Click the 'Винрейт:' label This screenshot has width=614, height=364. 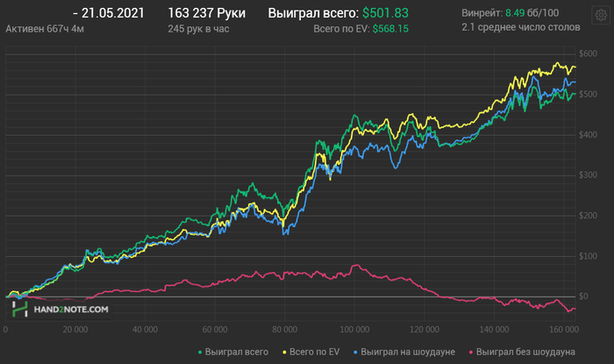(482, 13)
